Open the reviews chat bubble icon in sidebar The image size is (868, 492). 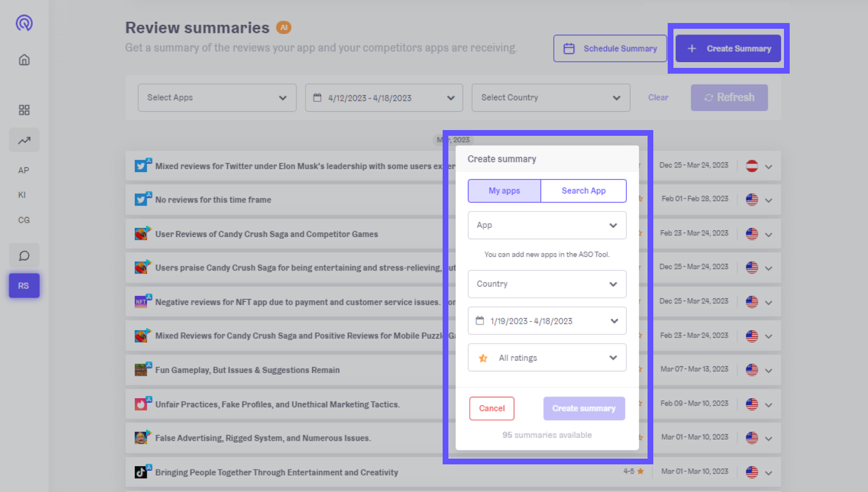[24, 255]
